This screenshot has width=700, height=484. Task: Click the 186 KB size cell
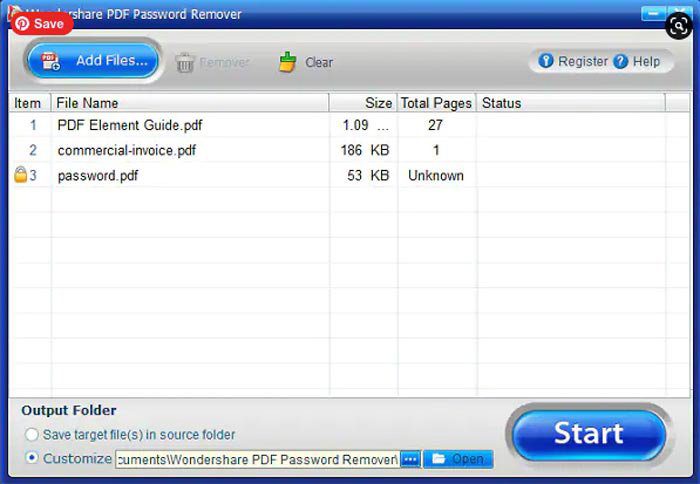(365, 150)
